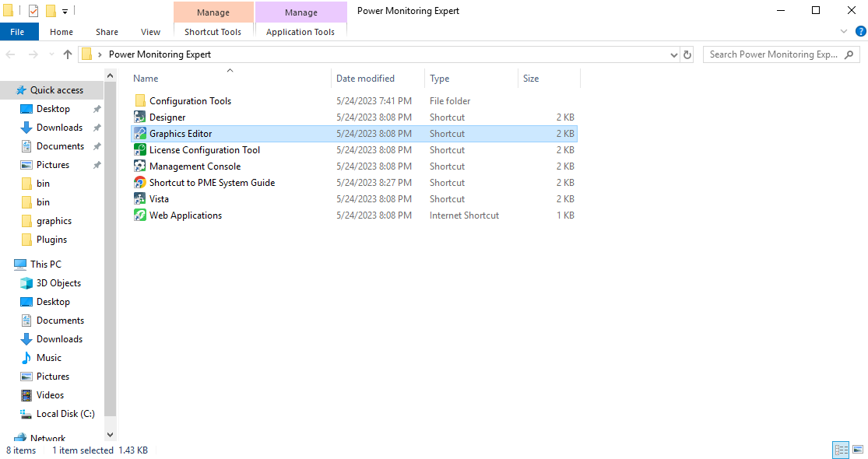The height and width of the screenshot is (459, 868).
Task: Click the Management Console shortcut icon
Action: (x=140, y=166)
